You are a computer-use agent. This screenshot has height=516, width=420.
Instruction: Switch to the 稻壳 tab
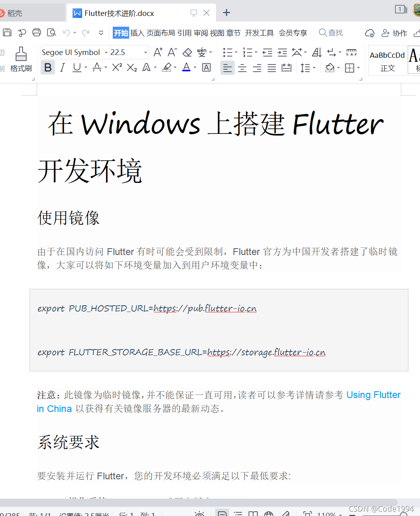point(15,13)
